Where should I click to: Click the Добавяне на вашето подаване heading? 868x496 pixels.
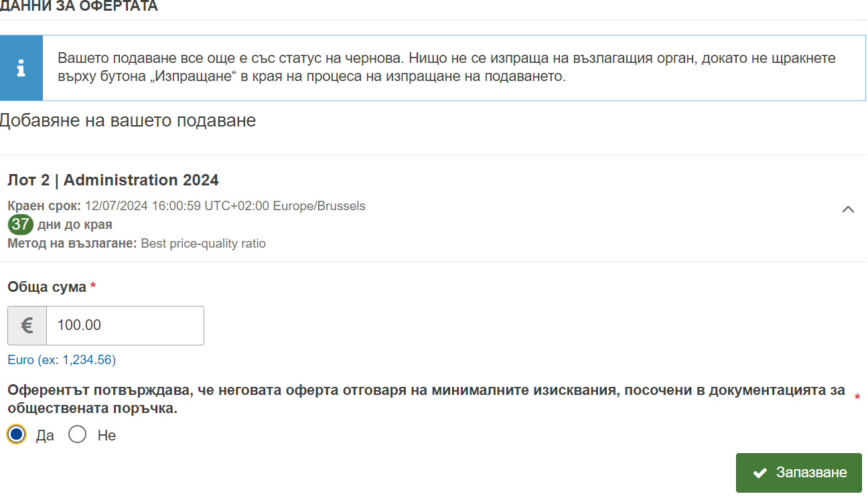click(x=128, y=120)
